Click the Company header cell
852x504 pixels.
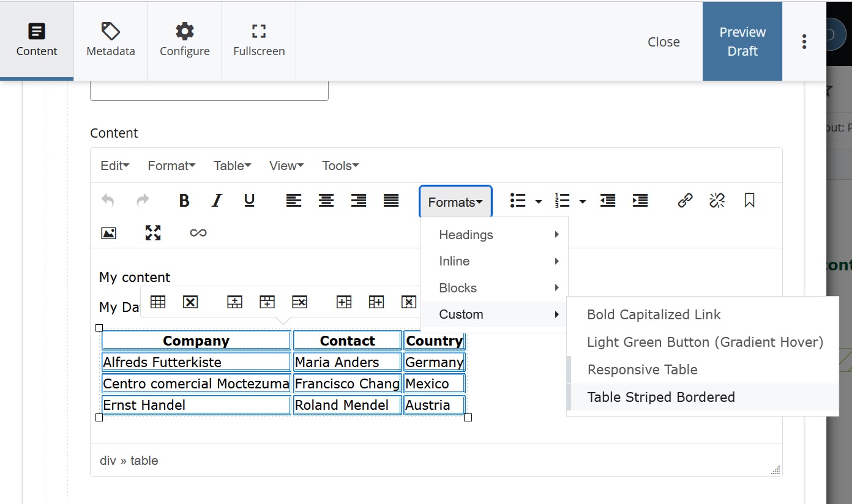[x=196, y=341]
